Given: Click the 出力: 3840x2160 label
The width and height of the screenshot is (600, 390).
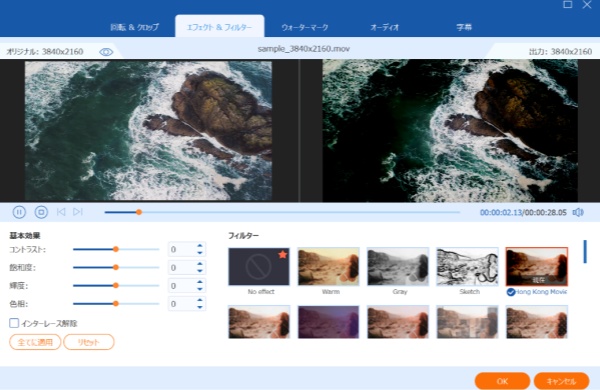Looking at the screenshot, I should pos(560,52).
